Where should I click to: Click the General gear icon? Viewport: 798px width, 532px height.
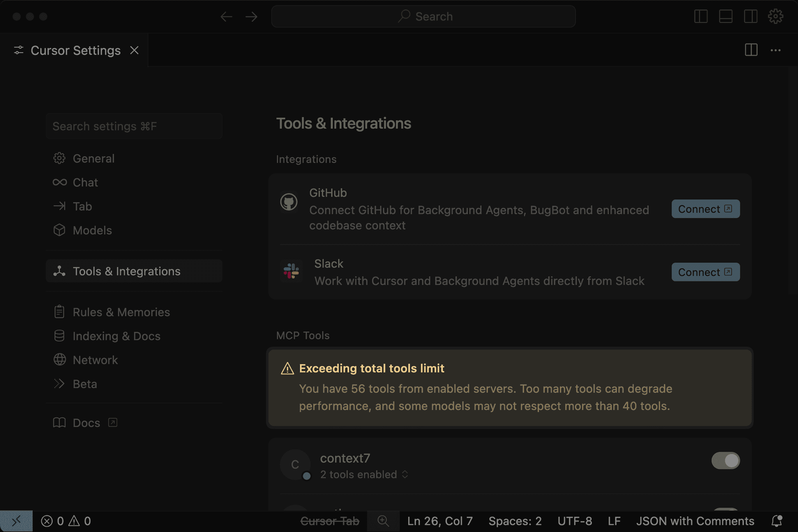(59, 158)
